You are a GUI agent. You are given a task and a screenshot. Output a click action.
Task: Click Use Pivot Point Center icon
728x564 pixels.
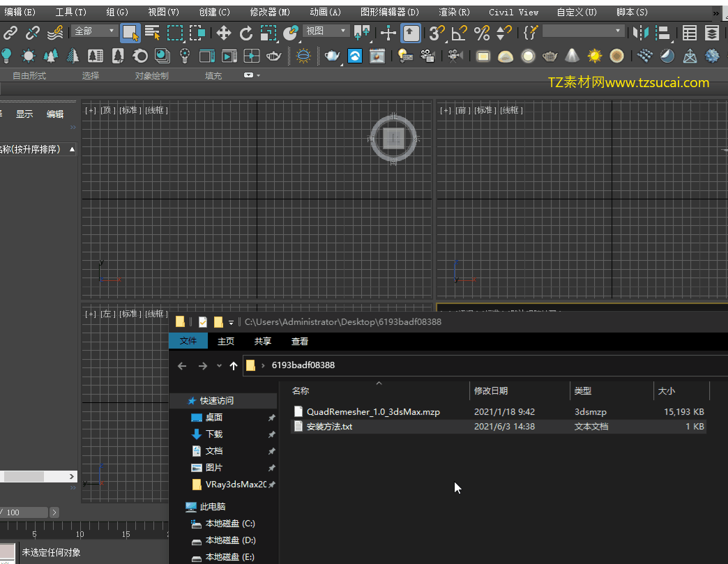tap(362, 33)
